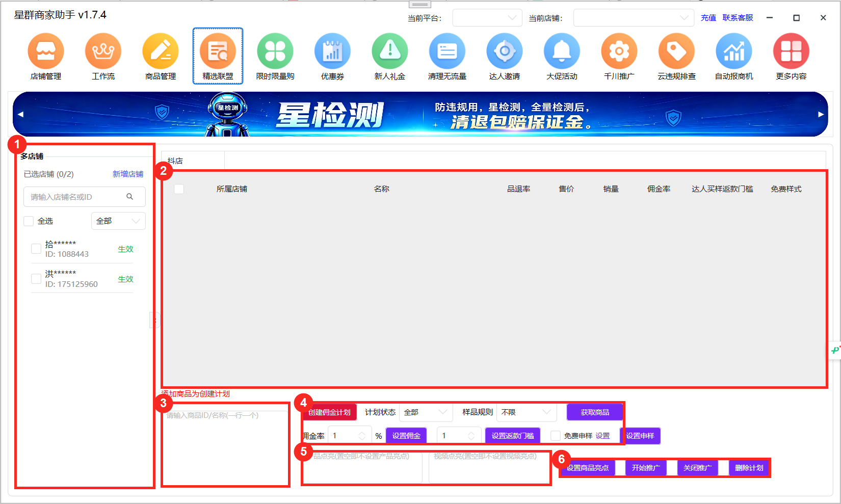Click the 设置佣金 button

click(406, 436)
